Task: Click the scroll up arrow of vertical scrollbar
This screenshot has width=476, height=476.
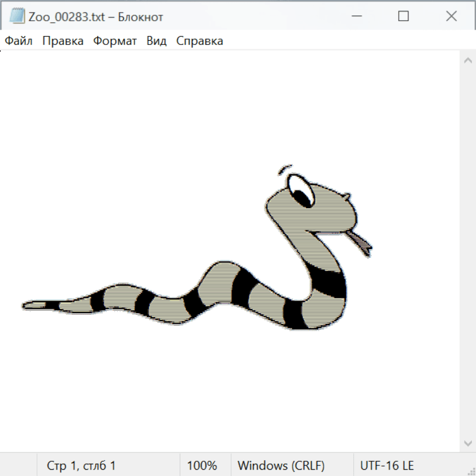Action: (x=468, y=61)
